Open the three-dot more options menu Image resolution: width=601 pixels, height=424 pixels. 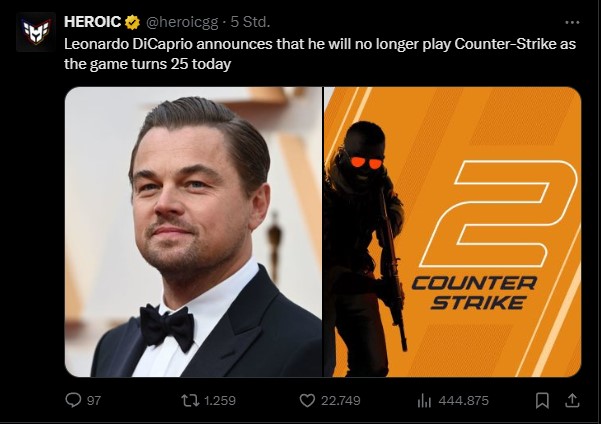(572, 21)
